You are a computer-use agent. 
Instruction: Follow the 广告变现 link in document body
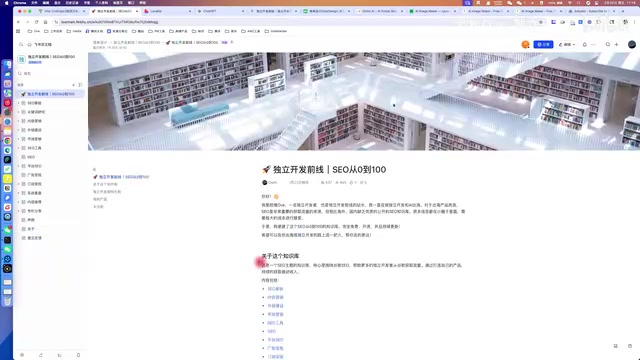[275, 348]
